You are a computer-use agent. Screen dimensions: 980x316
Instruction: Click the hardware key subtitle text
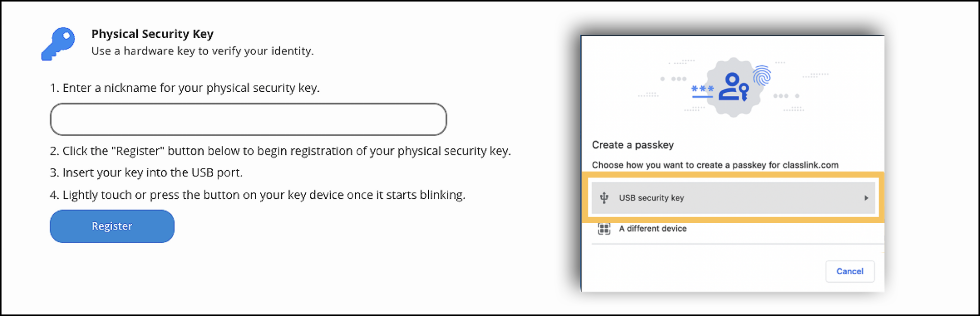coord(202,51)
